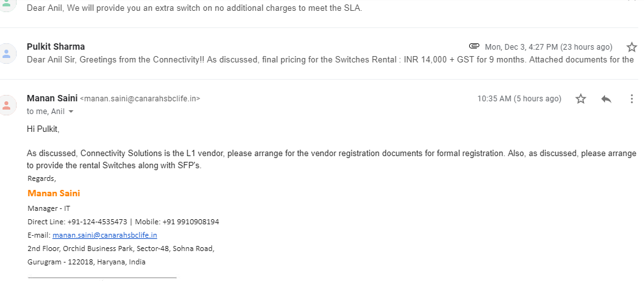The image size is (644, 281).
Task: Star the Manan Saini message
Action: (x=581, y=99)
